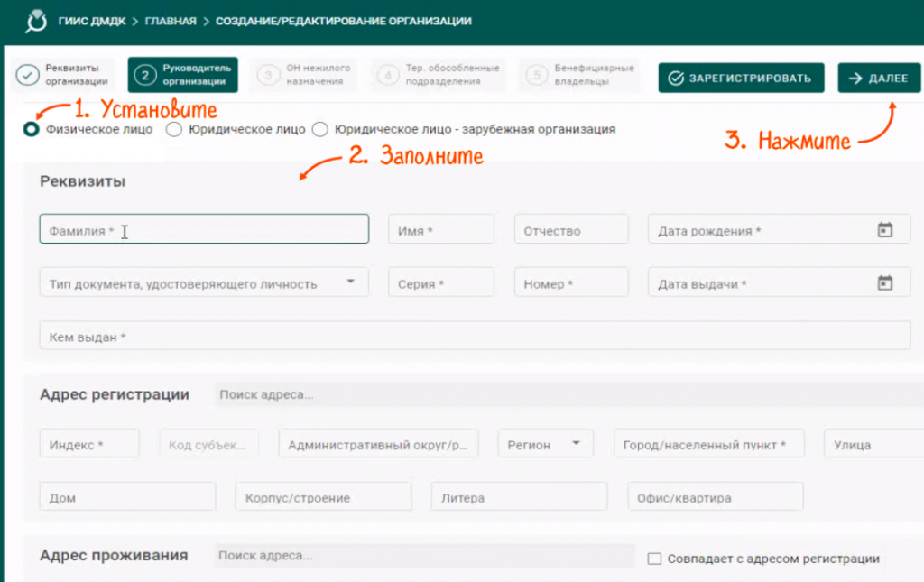Expand Тип документа, удостоверяющего личность dropdown
The image size is (924, 582).
(x=350, y=282)
